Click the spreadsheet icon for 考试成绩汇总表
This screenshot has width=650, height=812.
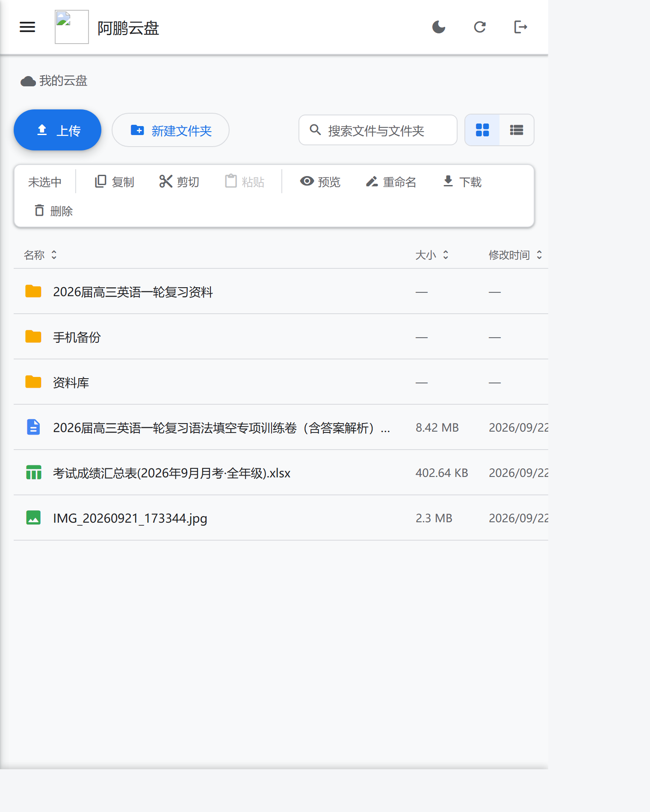click(x=33, y=473)
